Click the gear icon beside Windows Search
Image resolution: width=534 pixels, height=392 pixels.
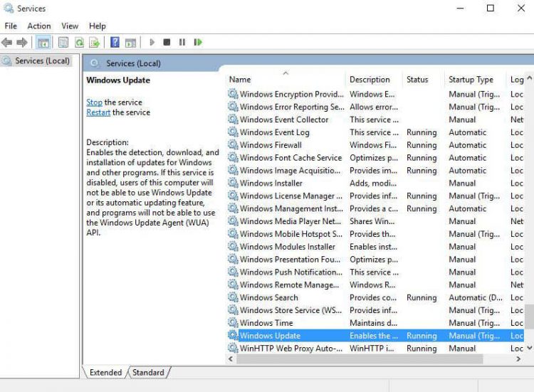tap(233, 297)
